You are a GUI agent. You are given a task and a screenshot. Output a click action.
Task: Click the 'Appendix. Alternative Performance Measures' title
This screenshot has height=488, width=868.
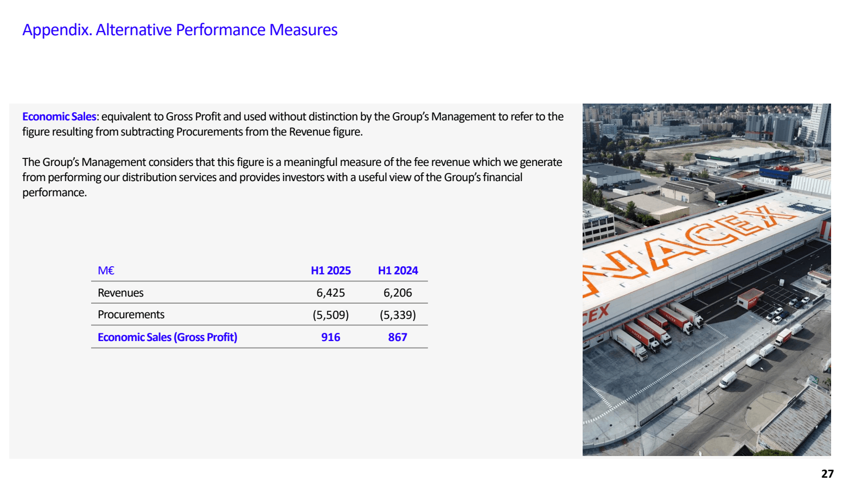click(x=180, y=30)
